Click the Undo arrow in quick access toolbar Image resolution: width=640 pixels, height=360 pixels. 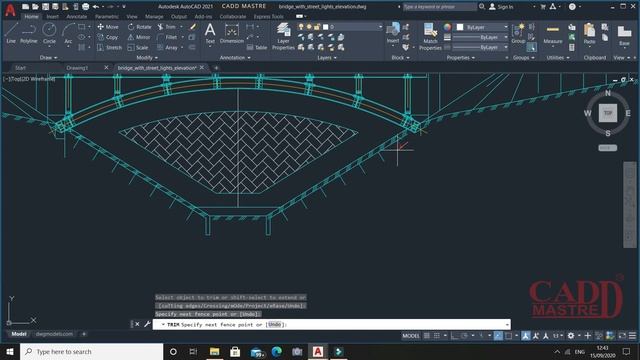[x=96, y=7]
